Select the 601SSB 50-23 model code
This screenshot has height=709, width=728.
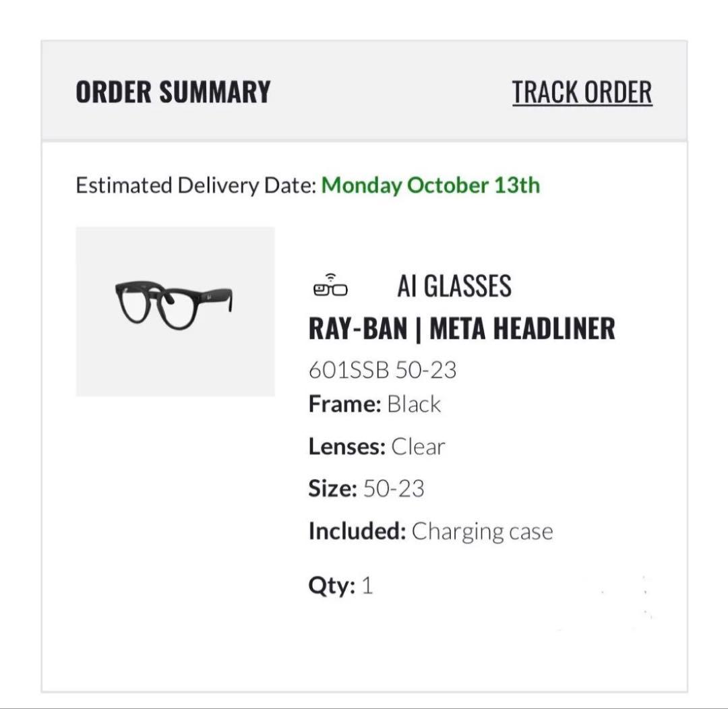pyautogui.click(x=383, y=370)
